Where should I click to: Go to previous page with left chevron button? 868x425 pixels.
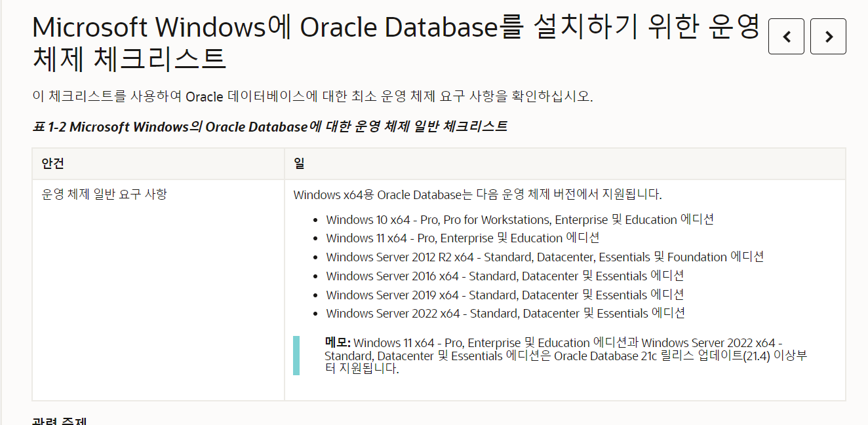(x=786, y=37)
